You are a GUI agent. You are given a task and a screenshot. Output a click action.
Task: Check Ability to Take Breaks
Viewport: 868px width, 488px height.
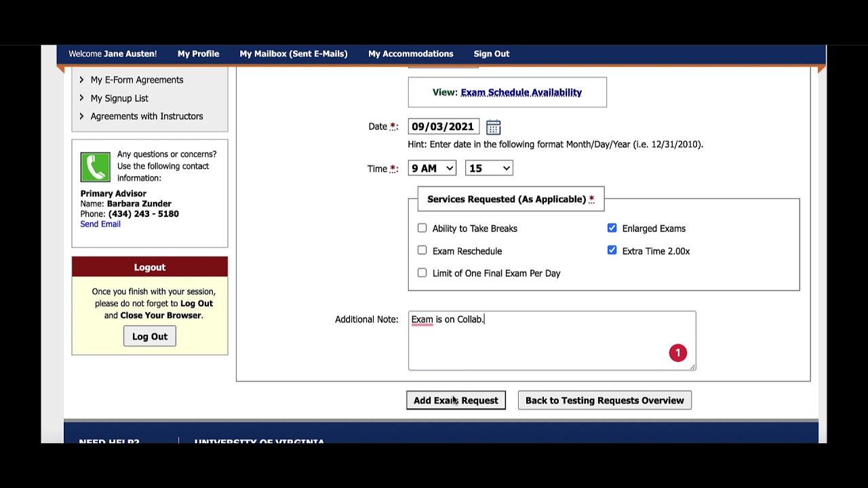point(422,228)
